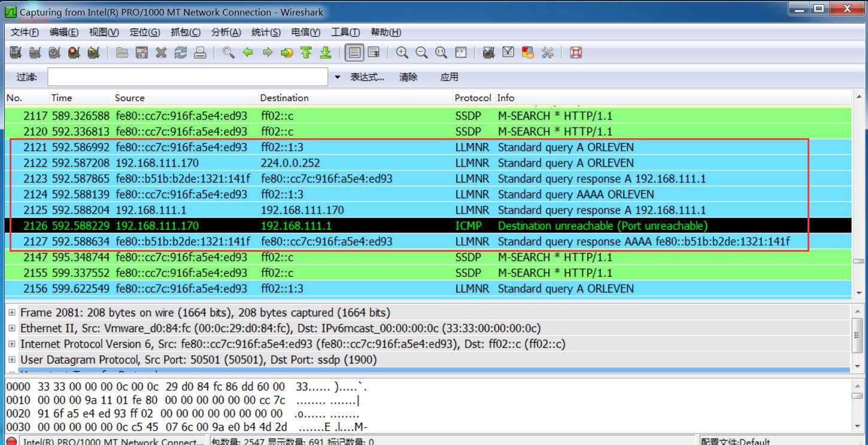Click inside the 过滤 filter input field
This screenshot has width=868, height=445.
click(x=187, y=77)
